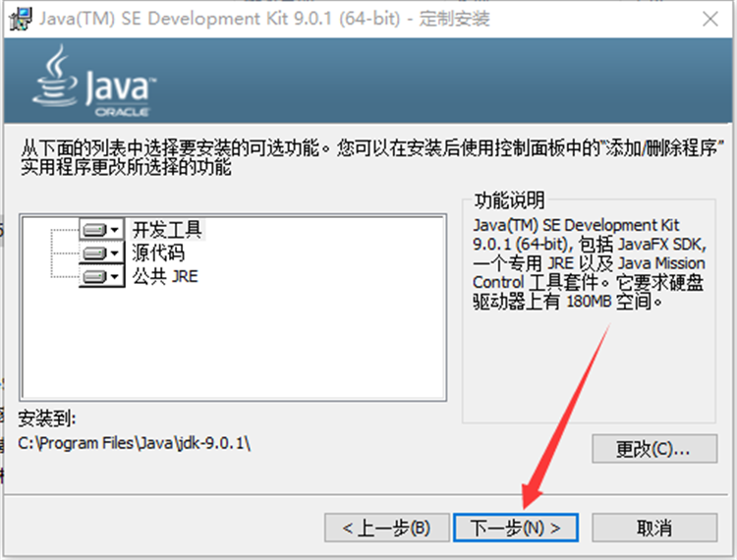
Task: Click the installer icon in title bar
Action: 21,20
